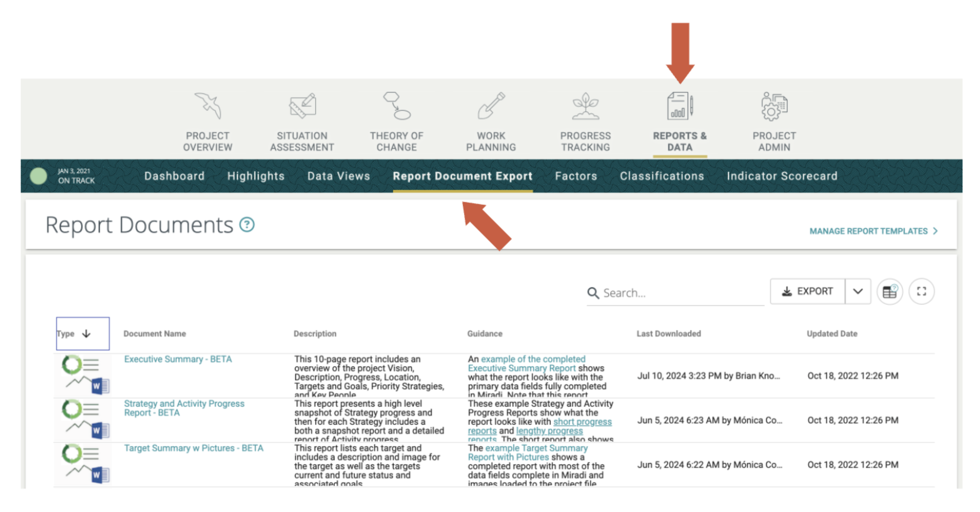Expand the Export options dropdown arrow
This screenshot has width=980, height=512.
858,292
